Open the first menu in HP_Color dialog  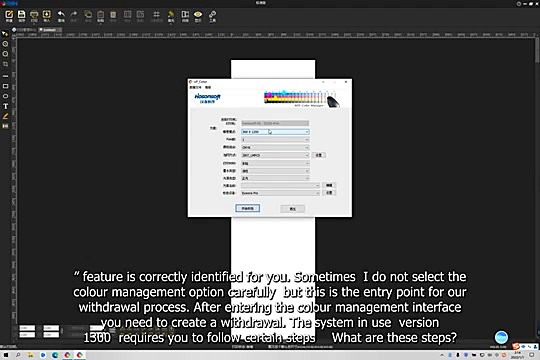(x=196, y=88)
